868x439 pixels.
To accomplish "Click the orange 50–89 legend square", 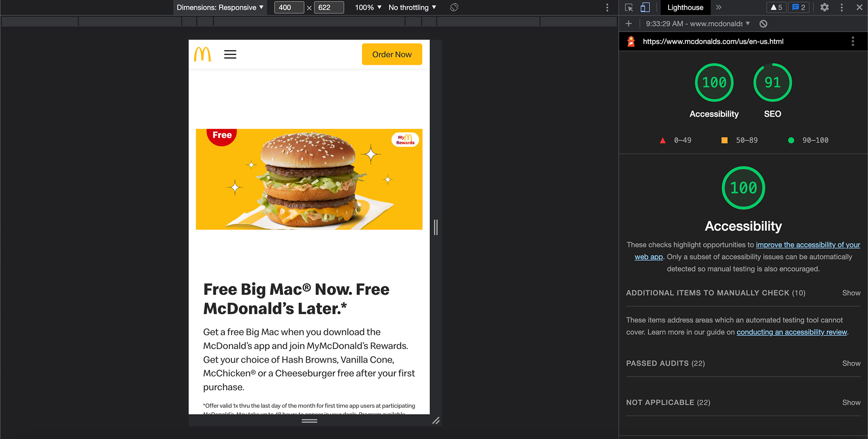I will click(x=724, y=140).
